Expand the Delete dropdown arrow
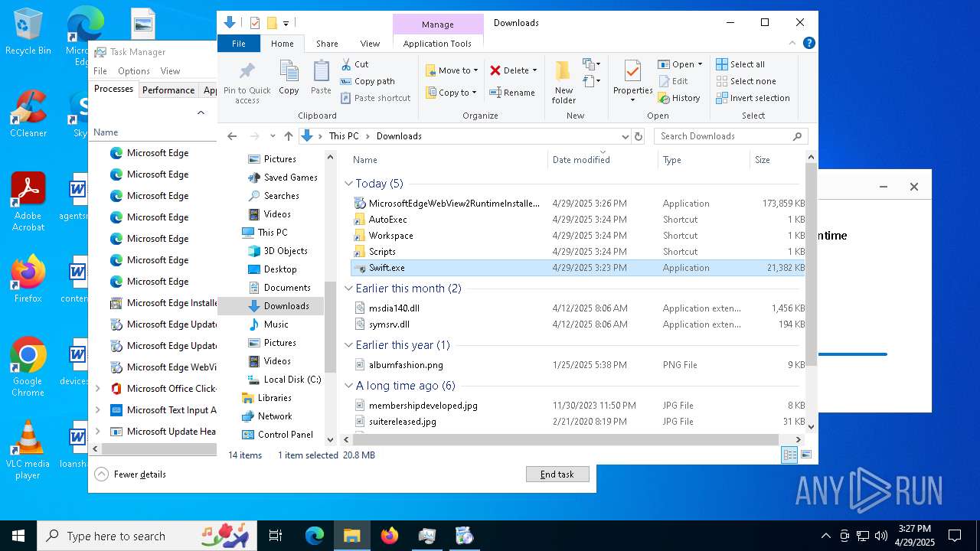 tap(534, 70)
